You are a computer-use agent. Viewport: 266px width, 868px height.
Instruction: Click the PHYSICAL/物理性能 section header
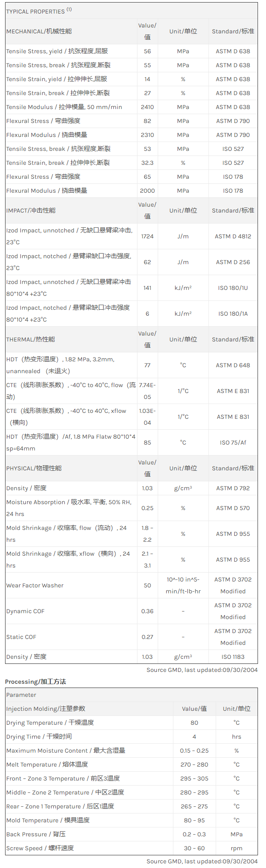click(34, 468)
